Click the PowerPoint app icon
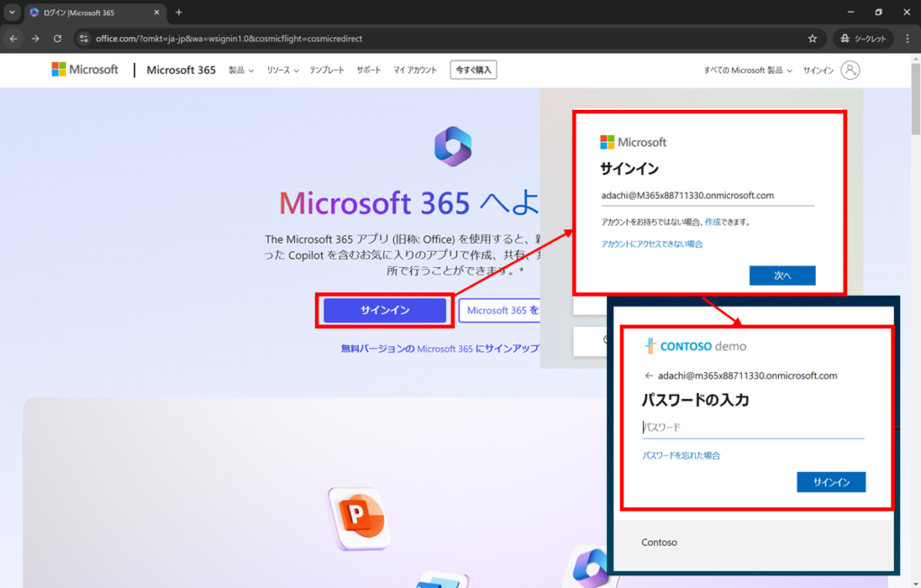This screenshot has width=921, height=588. click(358, 518)
